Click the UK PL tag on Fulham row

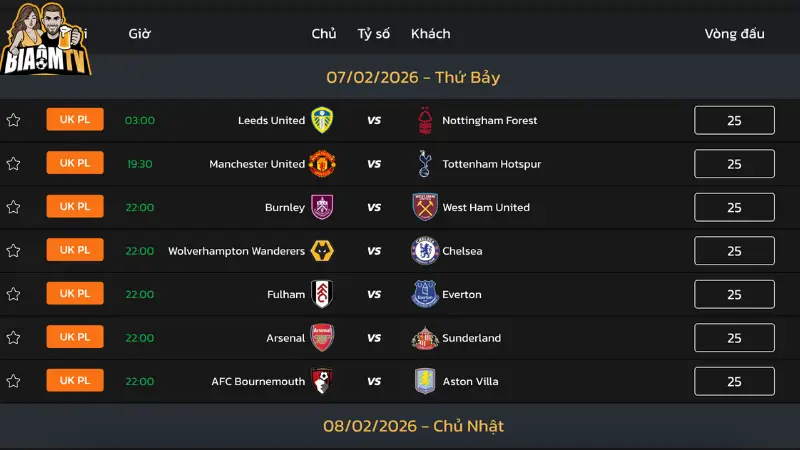75,294
